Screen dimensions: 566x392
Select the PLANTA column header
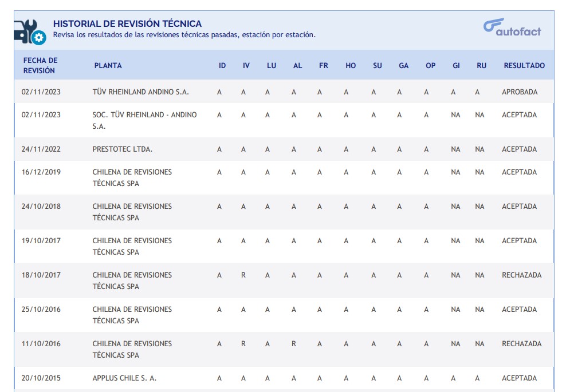[108, 65]
